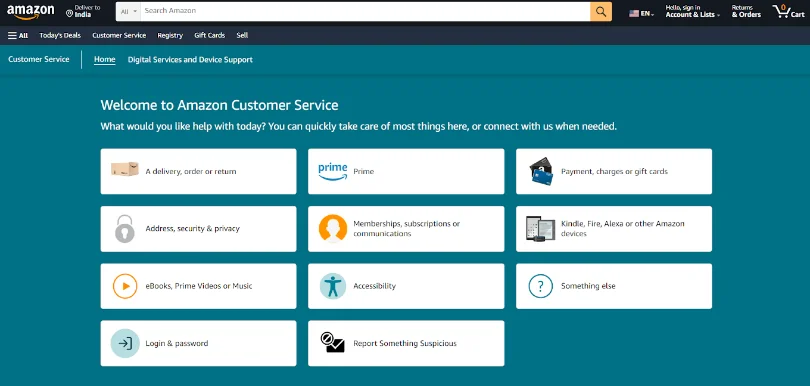The height and width of the screenshot is (386, 810).
Task: Click the US flag language icon
Action: click(x=634, y=14)
